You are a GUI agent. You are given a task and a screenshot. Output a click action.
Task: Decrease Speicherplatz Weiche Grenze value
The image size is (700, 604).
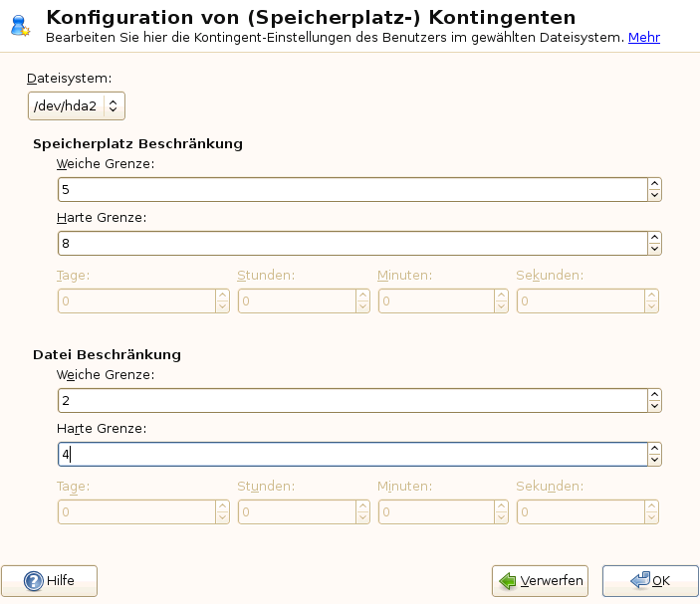(654, 195)
